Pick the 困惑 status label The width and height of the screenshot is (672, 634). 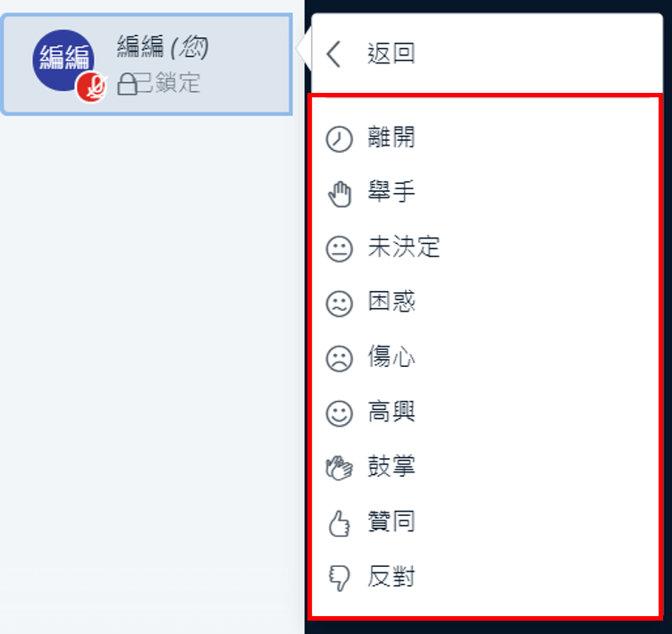point(391,302)
